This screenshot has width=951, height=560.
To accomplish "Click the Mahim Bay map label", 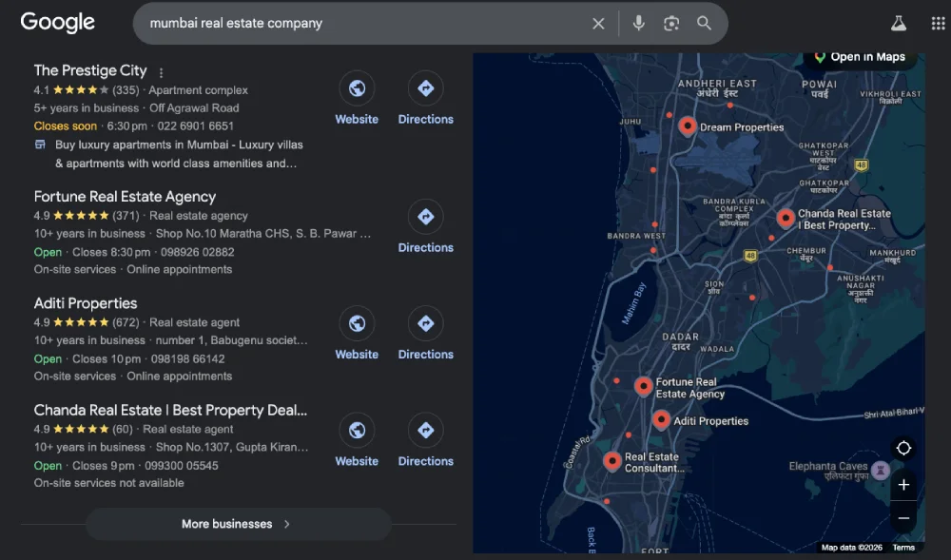I will coord(633,303).
